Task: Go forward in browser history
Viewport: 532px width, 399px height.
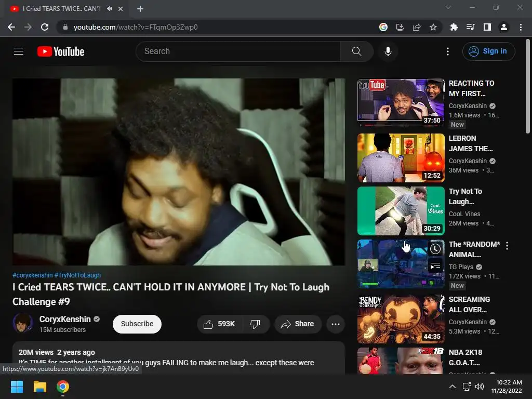Action: click(x=28, y=27)
